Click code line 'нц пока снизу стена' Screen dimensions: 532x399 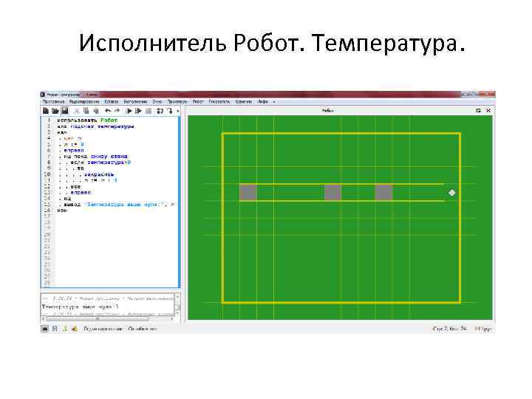pos(95,156)
